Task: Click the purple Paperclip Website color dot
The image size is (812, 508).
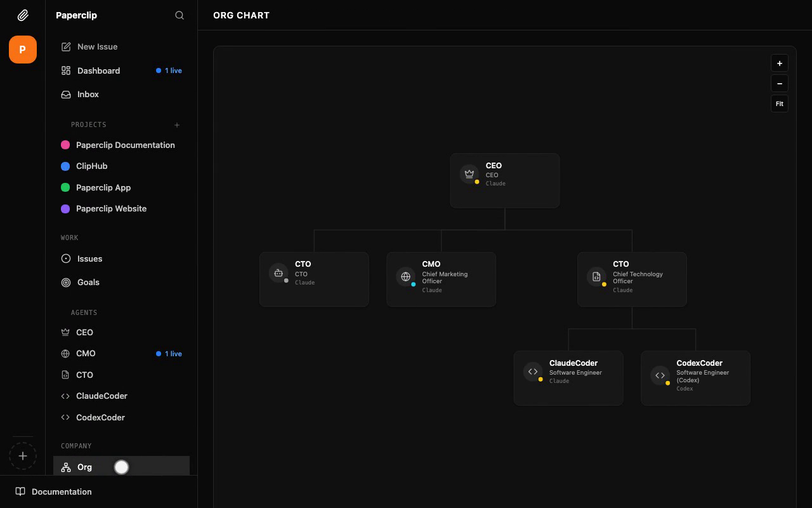Action: point(65,208)
